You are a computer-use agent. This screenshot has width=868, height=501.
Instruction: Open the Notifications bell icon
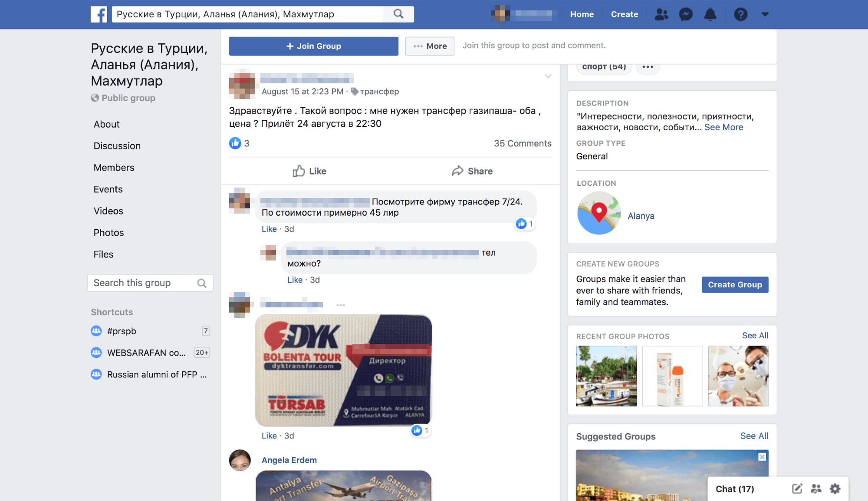click(710, 14)
